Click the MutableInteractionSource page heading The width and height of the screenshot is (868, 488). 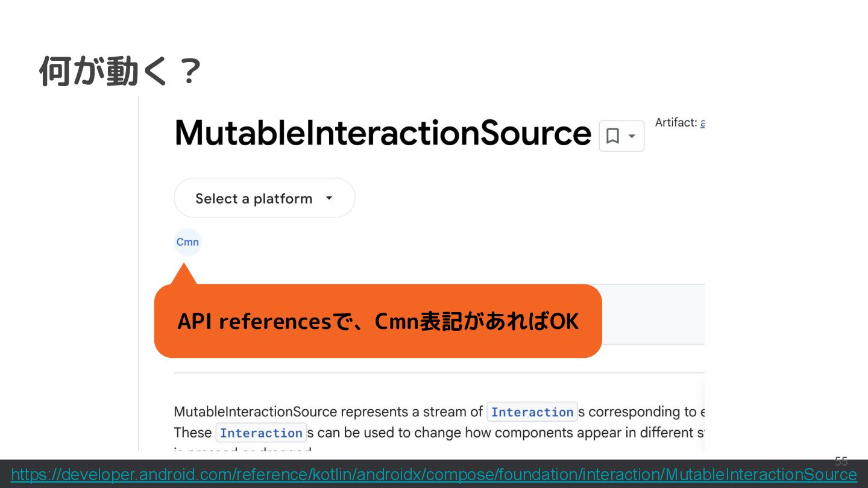tap(382, 133)
